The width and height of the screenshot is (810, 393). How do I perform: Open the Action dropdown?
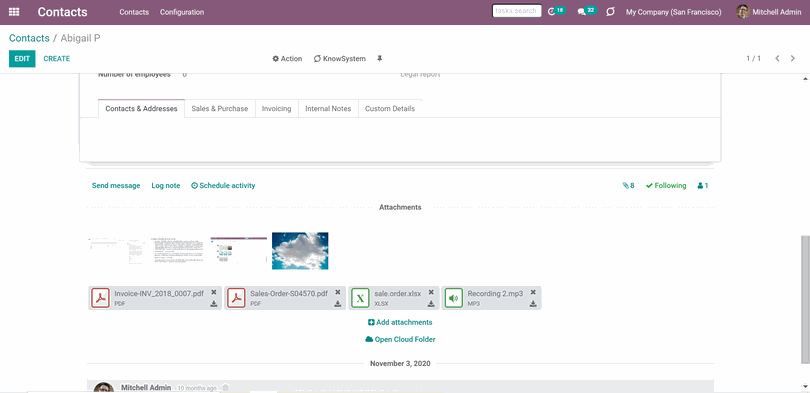287,59
